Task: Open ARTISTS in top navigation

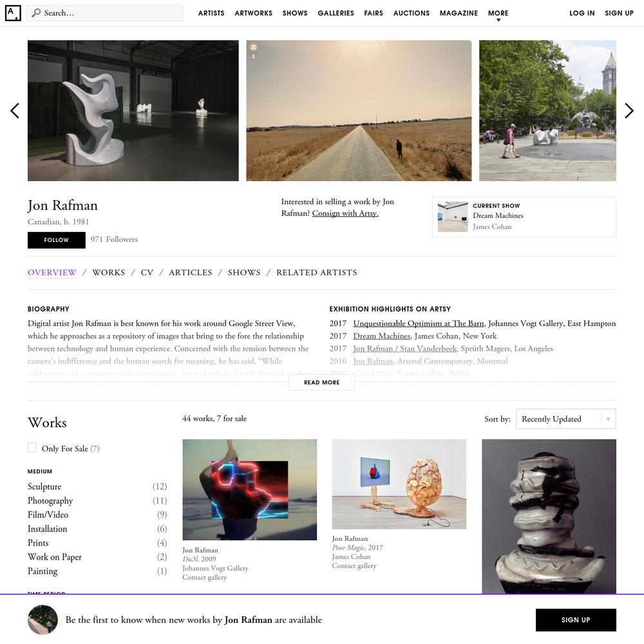Action: point(211,13)
